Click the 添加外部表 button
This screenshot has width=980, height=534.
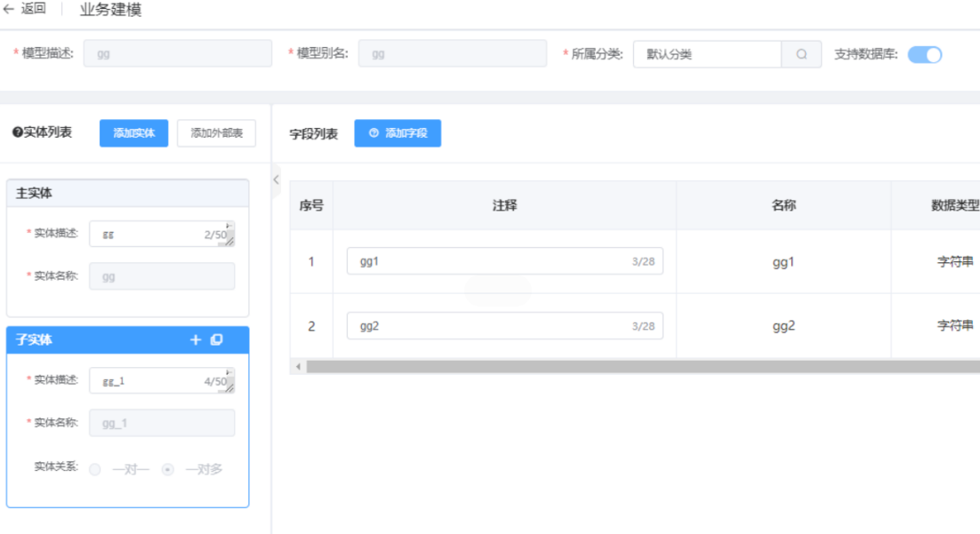point(216,133)
